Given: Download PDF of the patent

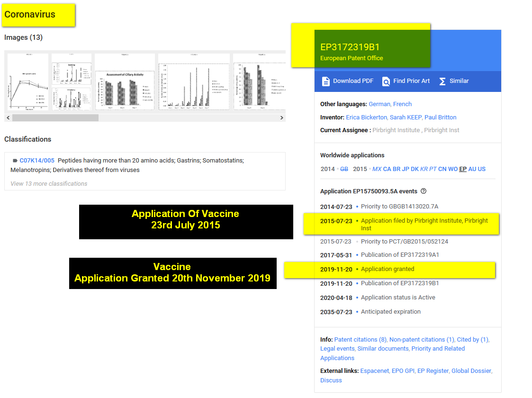Looking at the screenshot, I should [x=347, y=81].
